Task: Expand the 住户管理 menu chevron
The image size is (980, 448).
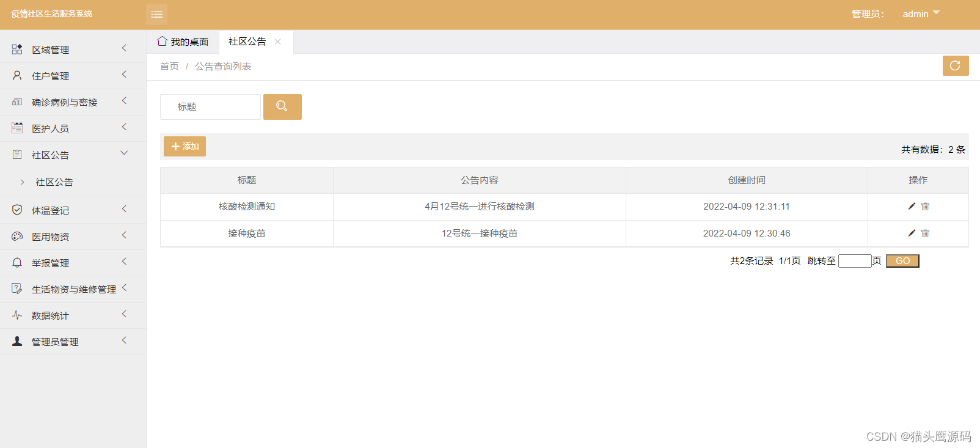Action: click(x=124, y=75)
